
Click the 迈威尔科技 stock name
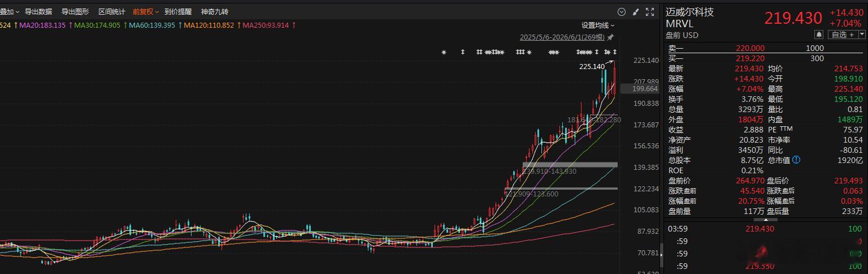coord(689,12)
